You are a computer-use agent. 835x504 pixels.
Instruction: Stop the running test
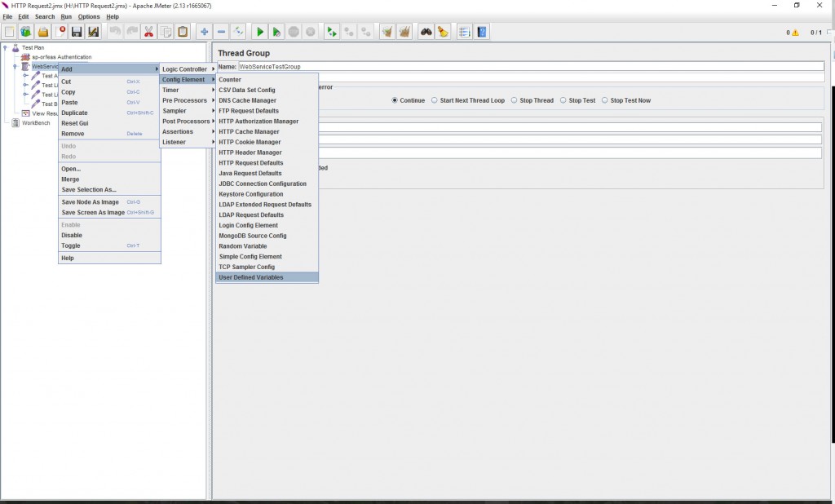[x=294, y=31]
